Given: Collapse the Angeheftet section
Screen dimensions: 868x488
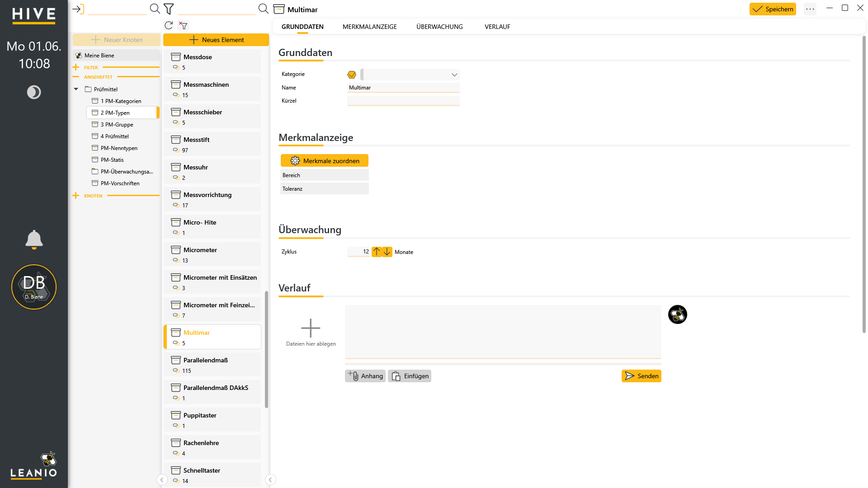Looking at the screenshot, I should pyautogui.click(x=76, y=77).
